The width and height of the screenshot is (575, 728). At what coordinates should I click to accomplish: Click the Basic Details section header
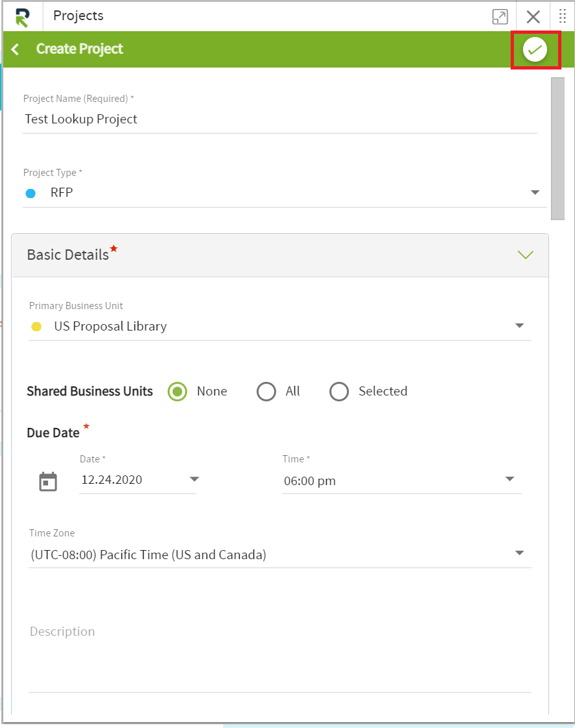pyautogui.click(x=280, y=255)
